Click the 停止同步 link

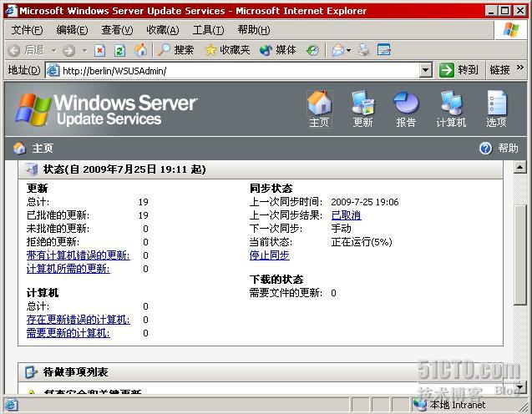(270, 255)
